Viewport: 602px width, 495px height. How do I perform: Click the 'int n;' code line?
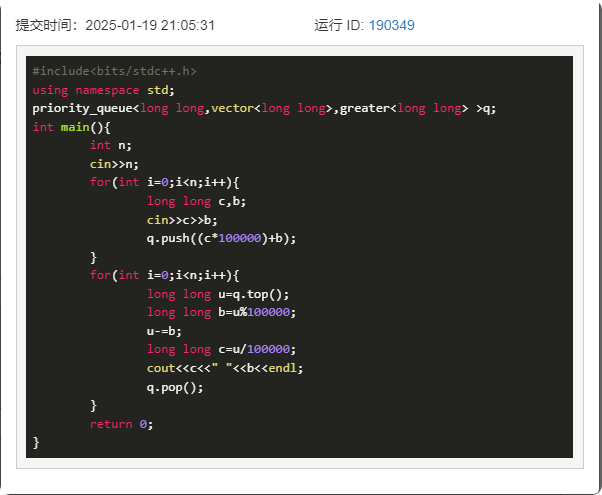[x=111, y=146]
